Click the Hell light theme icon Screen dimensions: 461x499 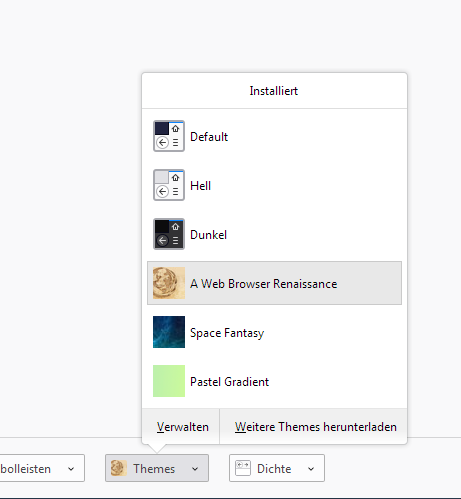click(x=169, y=185)
